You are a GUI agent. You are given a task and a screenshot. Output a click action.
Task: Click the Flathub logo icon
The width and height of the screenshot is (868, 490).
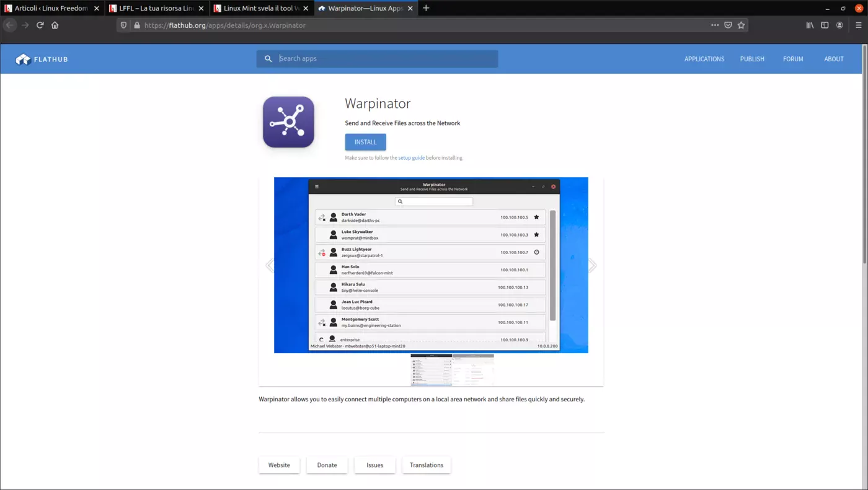pyautogui.click(x=23, y=59)
